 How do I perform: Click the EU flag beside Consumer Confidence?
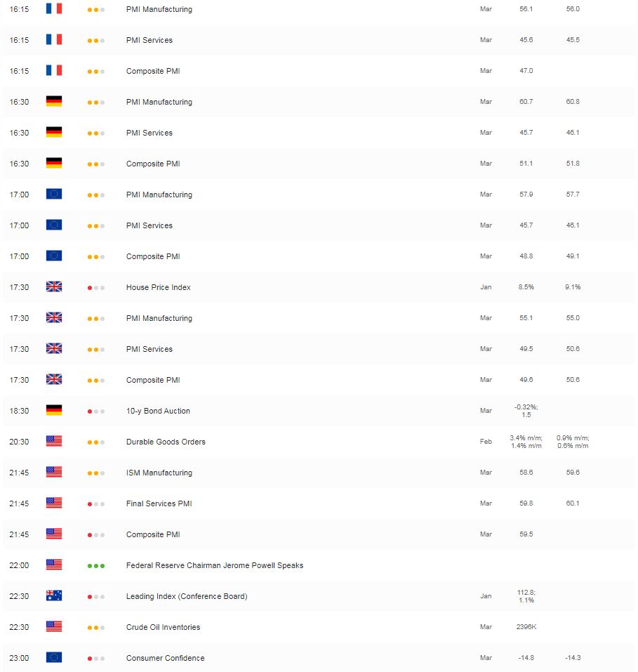click(x=54, y=657)
